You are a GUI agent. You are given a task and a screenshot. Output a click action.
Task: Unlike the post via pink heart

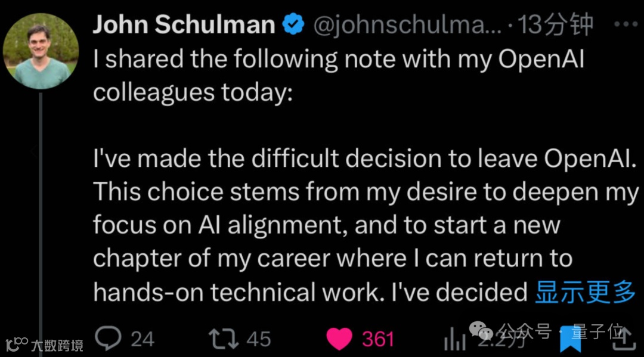(x=340, y=339)
